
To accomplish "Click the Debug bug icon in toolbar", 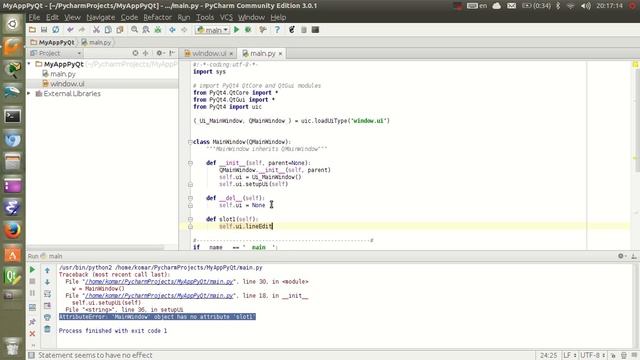I will coord(248,30).
